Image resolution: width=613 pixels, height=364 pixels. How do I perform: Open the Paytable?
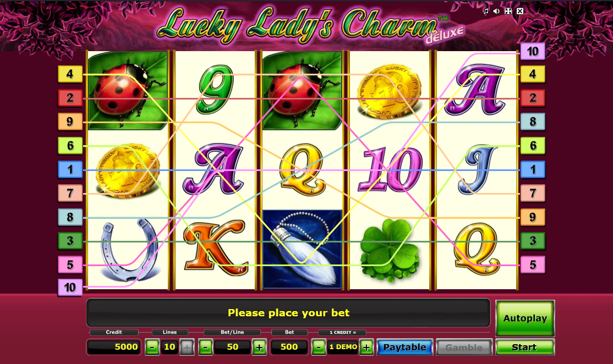(x=404, y=347)
